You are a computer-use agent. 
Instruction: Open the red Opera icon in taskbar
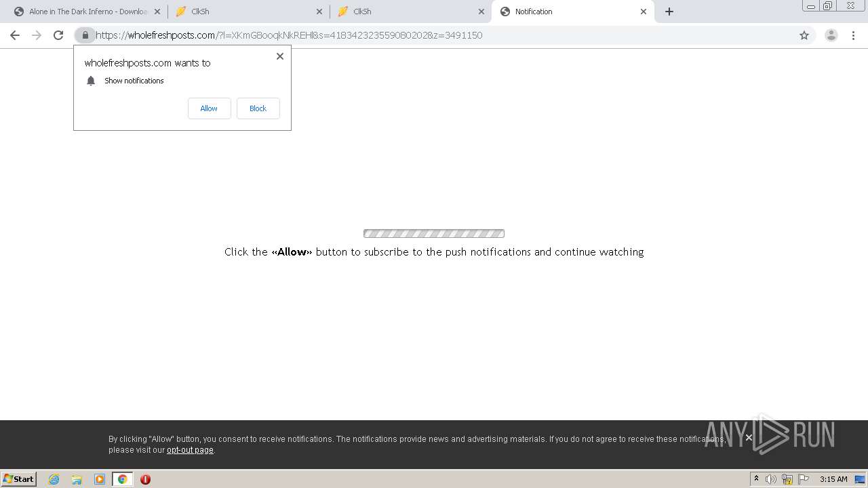(145, 479)
